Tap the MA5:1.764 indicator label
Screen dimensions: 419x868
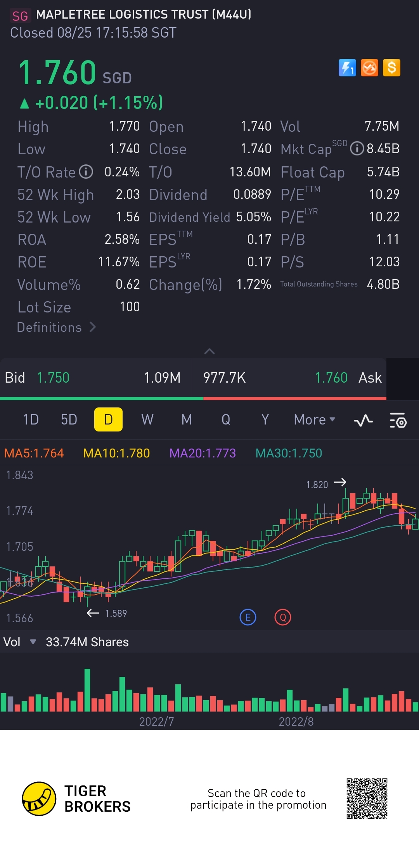34,453
